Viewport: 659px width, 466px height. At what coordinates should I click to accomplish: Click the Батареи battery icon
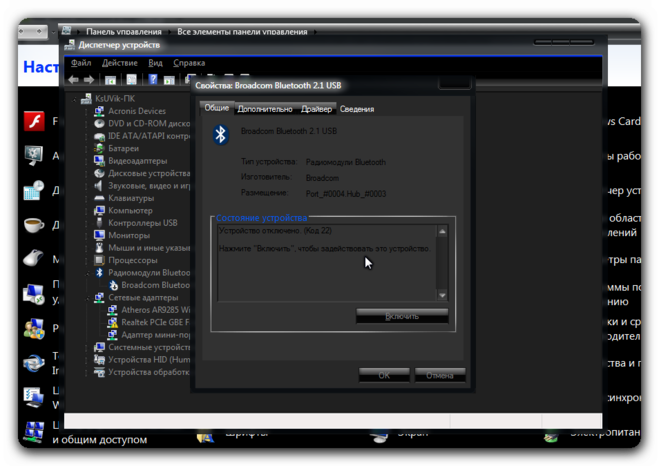pyautogui.click(x=99, y=148)
